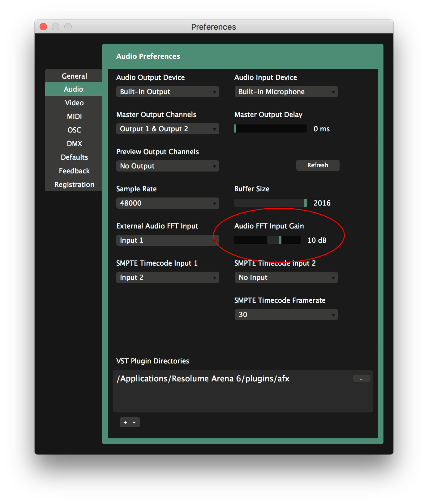Open the Master Output Channels dropdown

[x=167, y=129]
